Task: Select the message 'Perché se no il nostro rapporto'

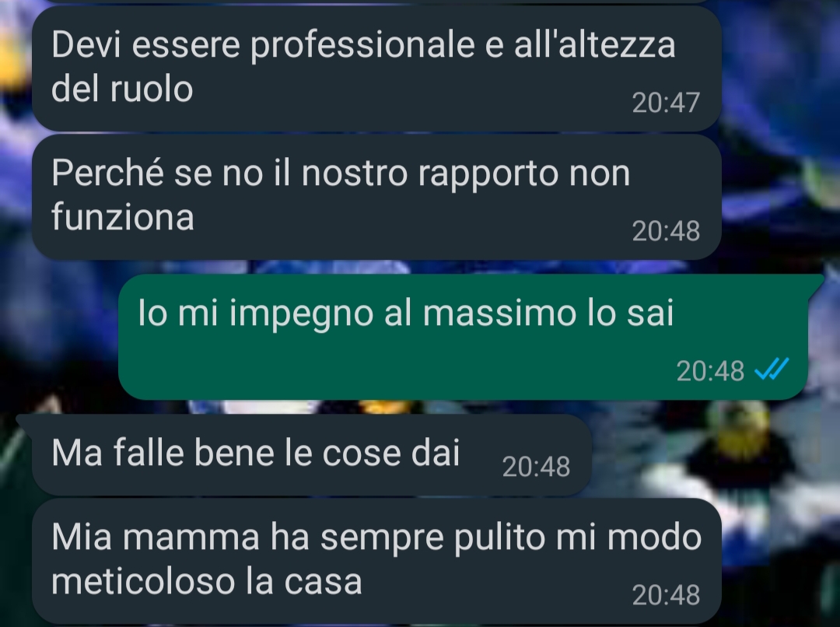Action: 376,197
